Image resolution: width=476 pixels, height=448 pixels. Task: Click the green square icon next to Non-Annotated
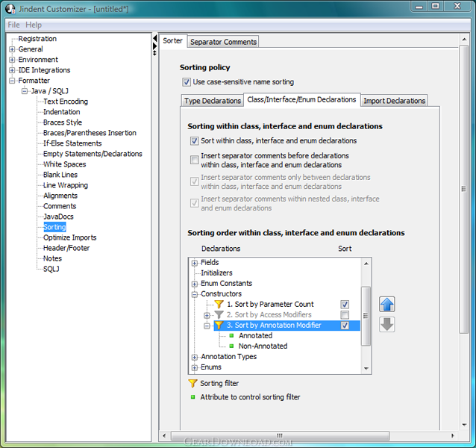click(x=231, y=346)
